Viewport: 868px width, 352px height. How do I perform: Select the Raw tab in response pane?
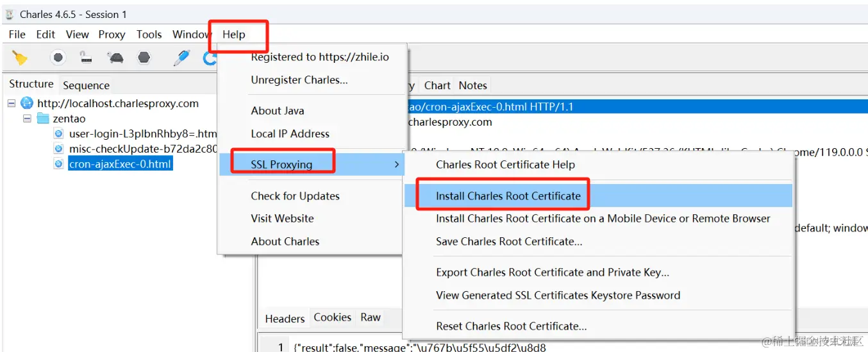click(371, 317)
